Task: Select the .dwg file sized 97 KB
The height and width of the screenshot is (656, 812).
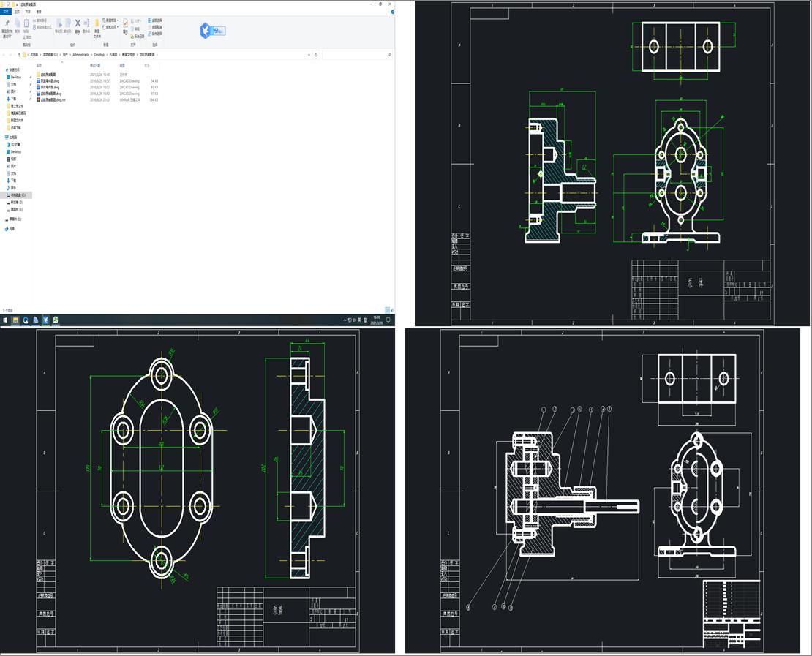Action: tap(97, 94)
